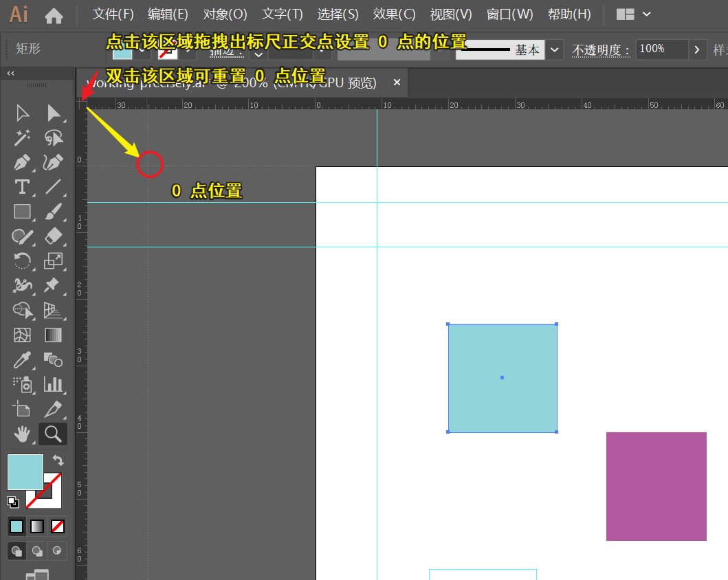Click the 不透明度 opacity label link
The image size is (728, 580).
[x=601, y=50]
